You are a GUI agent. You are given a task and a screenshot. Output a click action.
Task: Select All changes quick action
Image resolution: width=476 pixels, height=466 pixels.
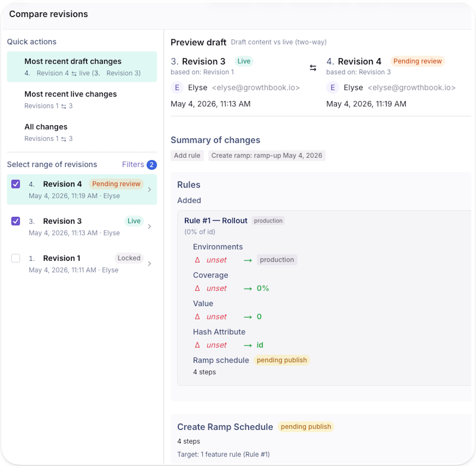click(x=82, y=132)
